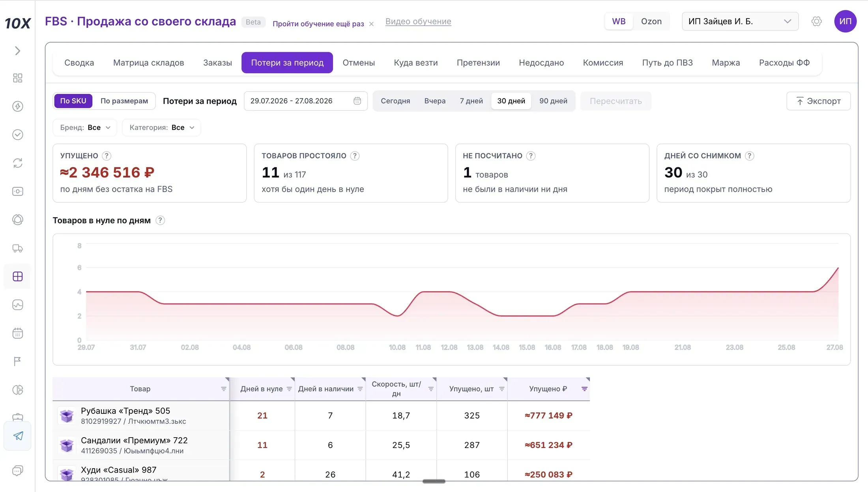Open the lightning bolt circle icon in the sidebar
Screen dimensions: 868x492
coord(17,106)
